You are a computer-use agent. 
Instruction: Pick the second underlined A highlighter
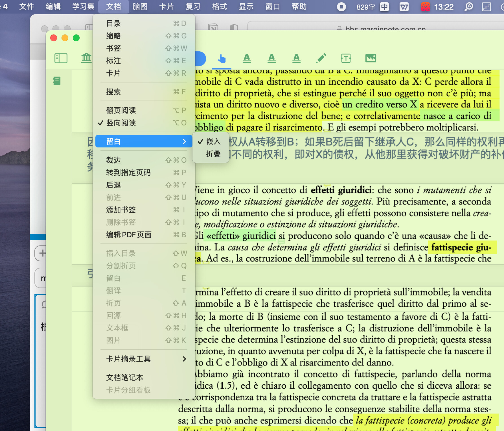pyautogui.click(x=272, y=58)
